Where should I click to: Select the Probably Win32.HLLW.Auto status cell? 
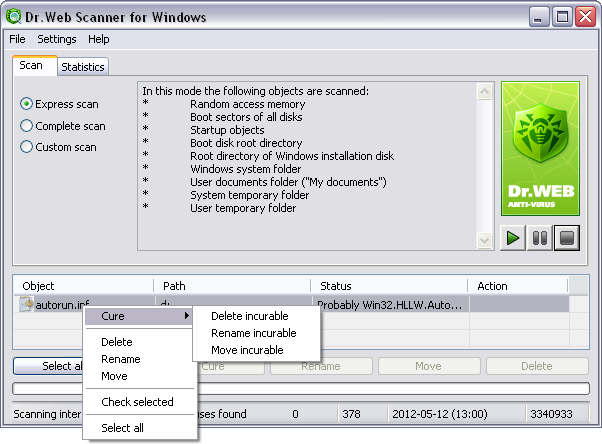click(390, 305)
